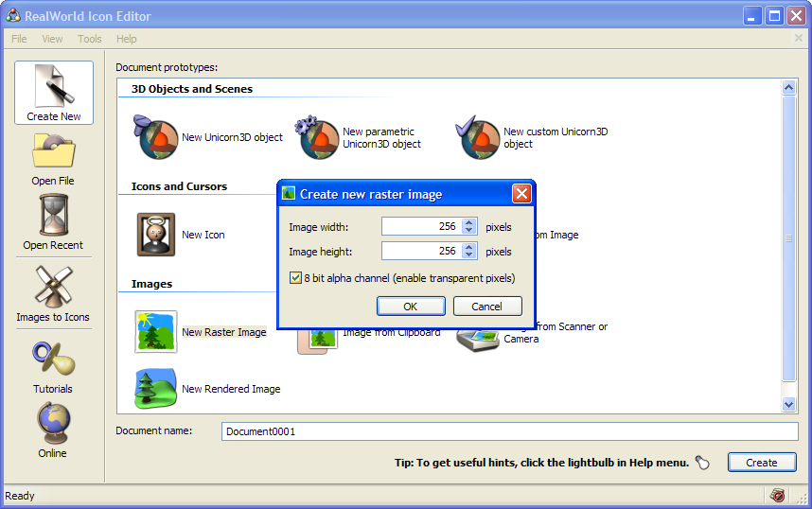Open the Help menu

click(x=127, y=39)
